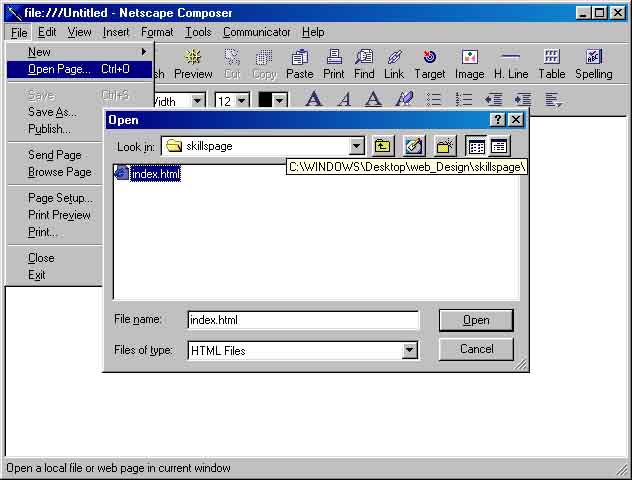
Task: Expand the Look in folder dropdown
Action: coord(356,146)
